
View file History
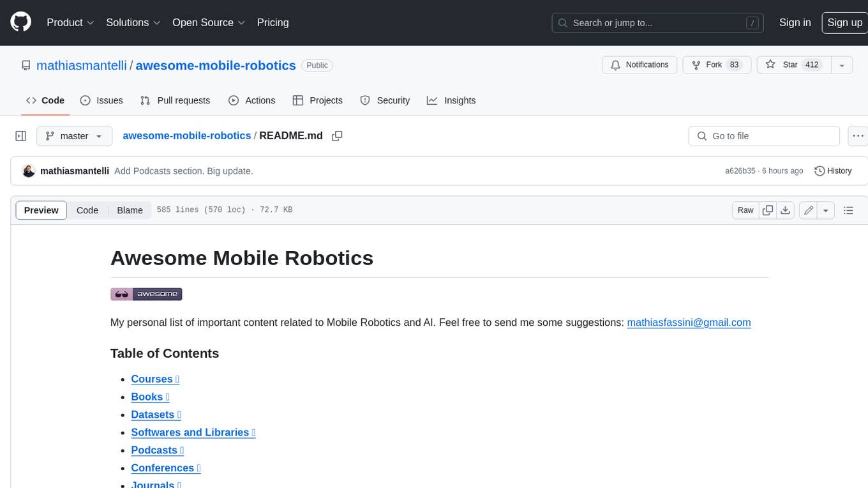pos(833,171)
